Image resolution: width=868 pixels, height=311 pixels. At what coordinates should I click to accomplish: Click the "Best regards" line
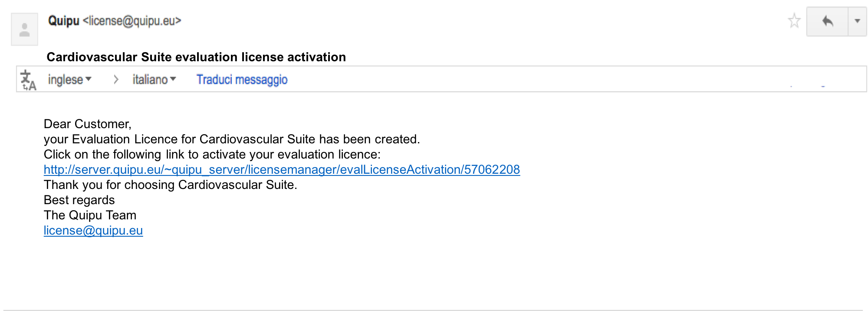79,200
